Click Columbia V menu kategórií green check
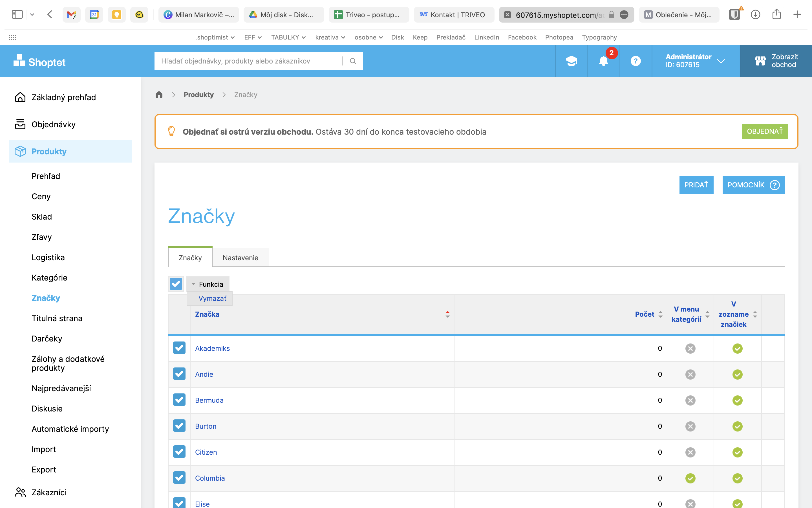This screenshot has height=508, width=812. pyautogui.click(x=690, y=478)
